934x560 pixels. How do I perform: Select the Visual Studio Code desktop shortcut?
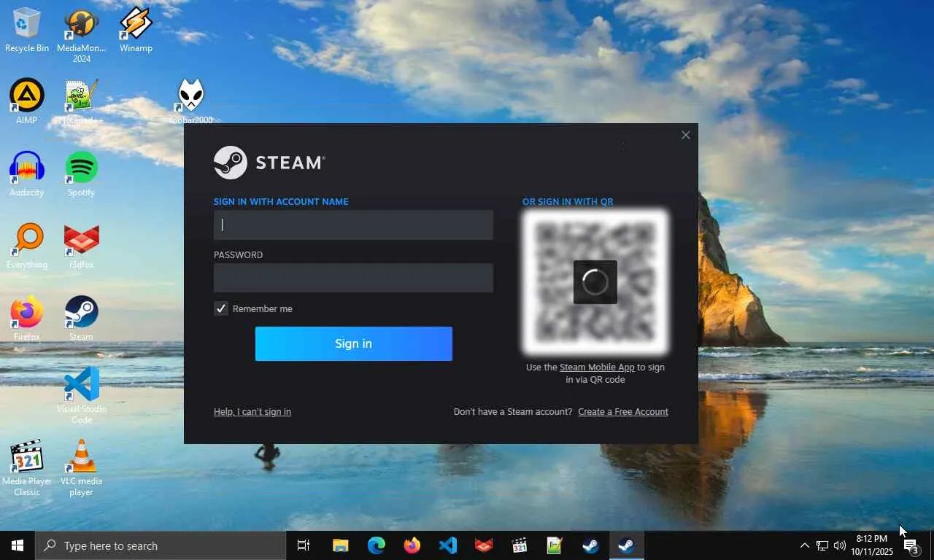[81, 396]
